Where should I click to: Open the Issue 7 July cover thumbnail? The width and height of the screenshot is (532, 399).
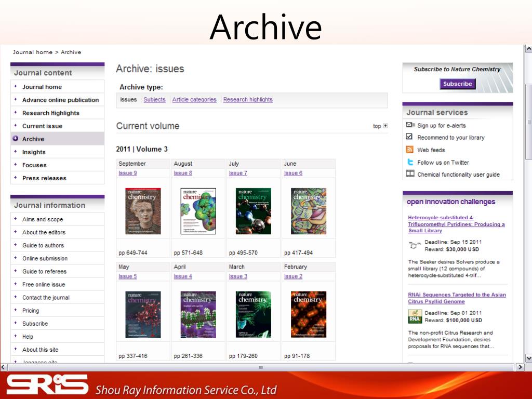[x=253, y=211]
